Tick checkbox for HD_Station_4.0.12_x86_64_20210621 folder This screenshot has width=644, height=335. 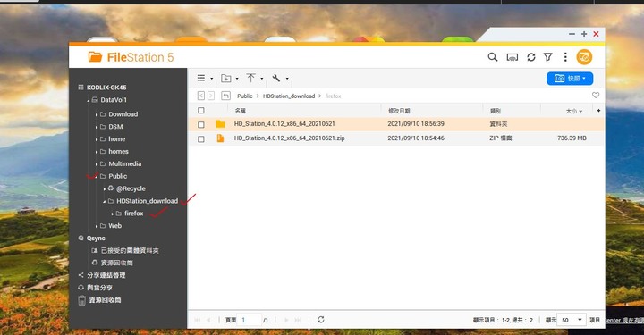click(x=201, y=124)
